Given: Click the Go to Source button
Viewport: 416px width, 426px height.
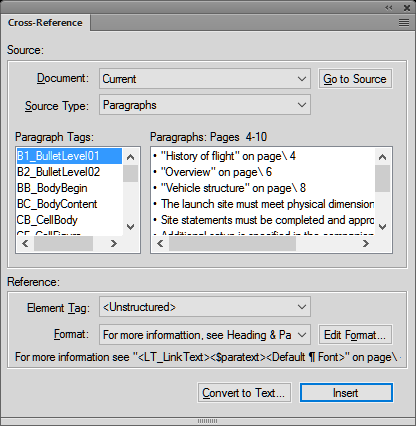Looking at the screenshot, I should coord(355,79).
